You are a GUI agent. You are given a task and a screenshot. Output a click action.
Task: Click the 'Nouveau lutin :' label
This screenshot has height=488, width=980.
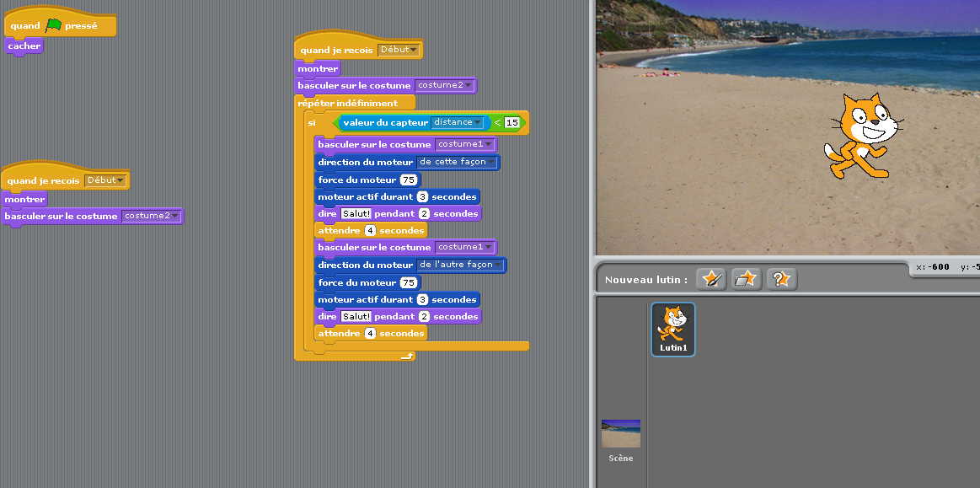(x=645, y=280)
